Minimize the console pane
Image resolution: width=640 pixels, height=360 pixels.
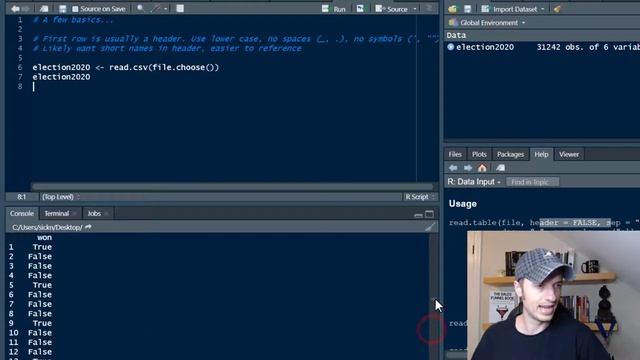[x=418, y=215]
